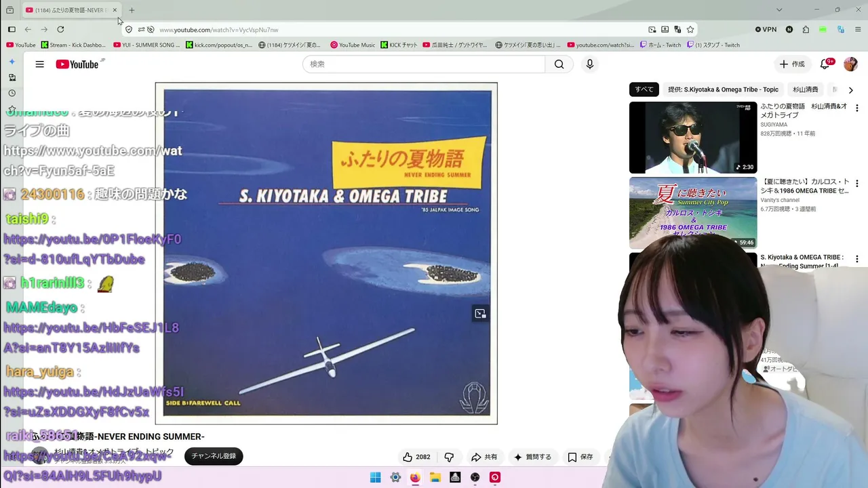Viewport: 868px width, 488px height.
Task: Click the album cover in the video player
Action: tap(326, 253)
